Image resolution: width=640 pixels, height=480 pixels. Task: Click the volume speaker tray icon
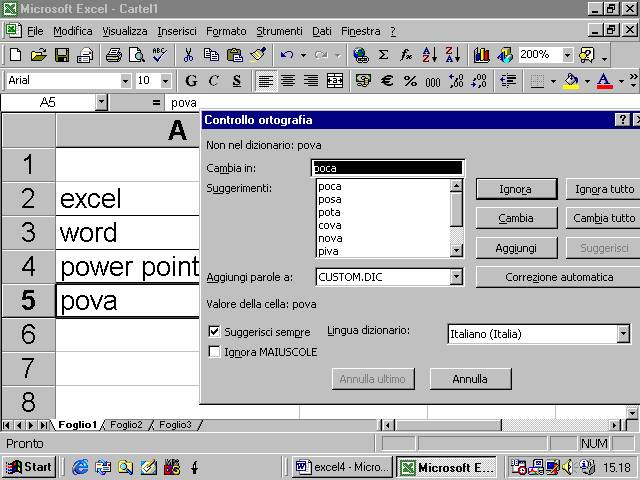point(567,467)
